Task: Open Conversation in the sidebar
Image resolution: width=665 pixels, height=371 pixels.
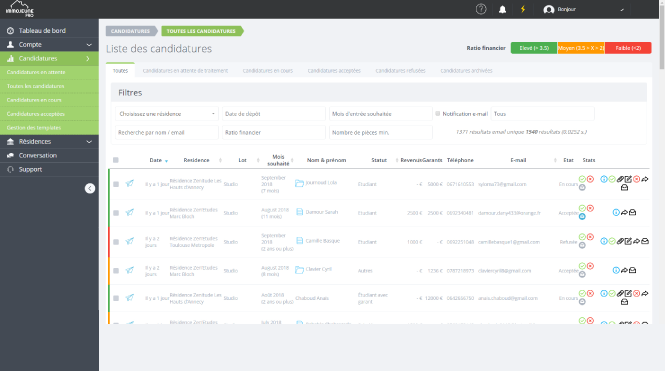Action: [x=49, y=156]
